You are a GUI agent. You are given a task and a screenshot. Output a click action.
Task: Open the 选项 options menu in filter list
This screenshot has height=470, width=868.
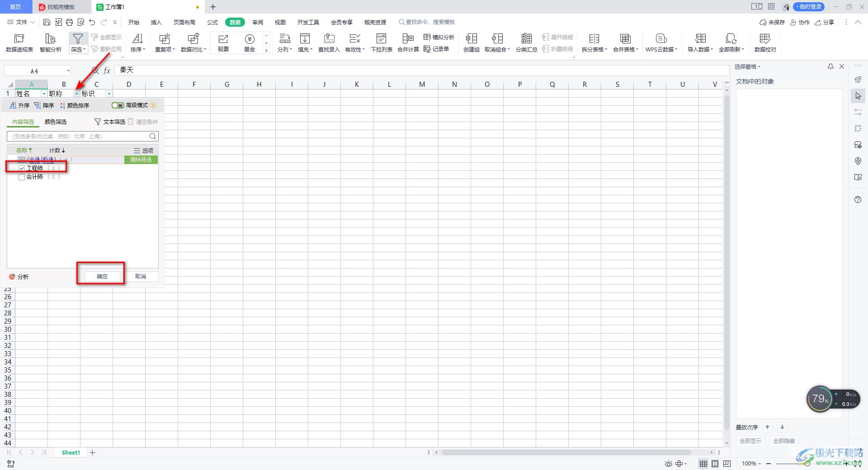pos(143,150)
